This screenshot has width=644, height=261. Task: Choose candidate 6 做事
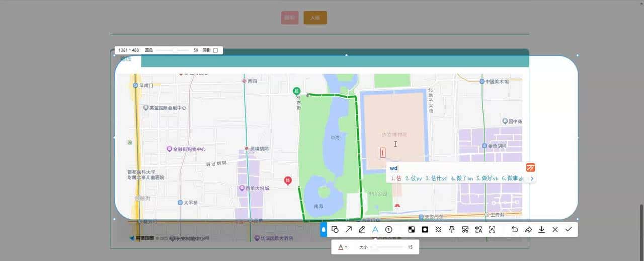(513, 178)
